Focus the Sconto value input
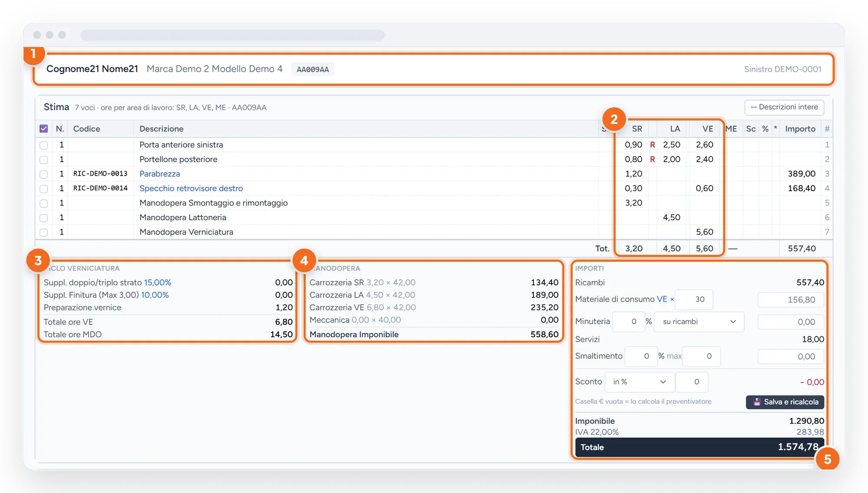The image size is (868, 493). tap(692, 382)
